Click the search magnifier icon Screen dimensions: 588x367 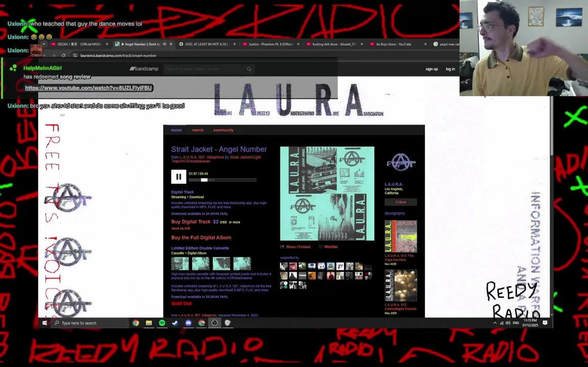249,69
